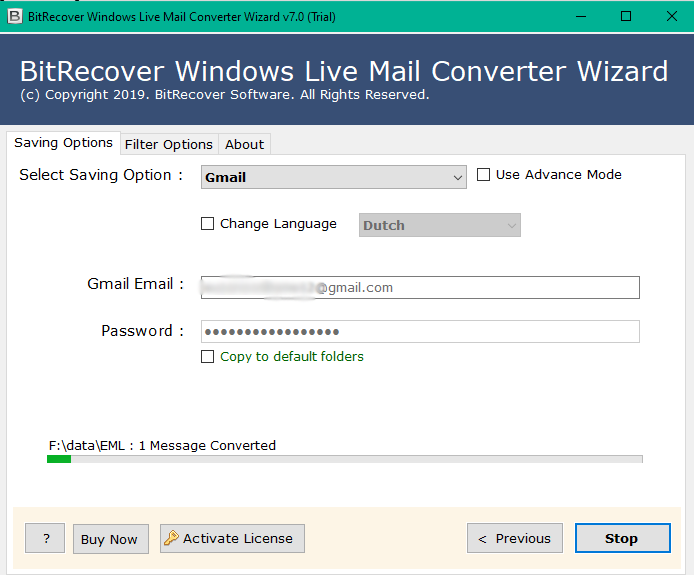Click the '1 Message Converted' status text
The image size is (694, 575).
(x=207, y=445)
